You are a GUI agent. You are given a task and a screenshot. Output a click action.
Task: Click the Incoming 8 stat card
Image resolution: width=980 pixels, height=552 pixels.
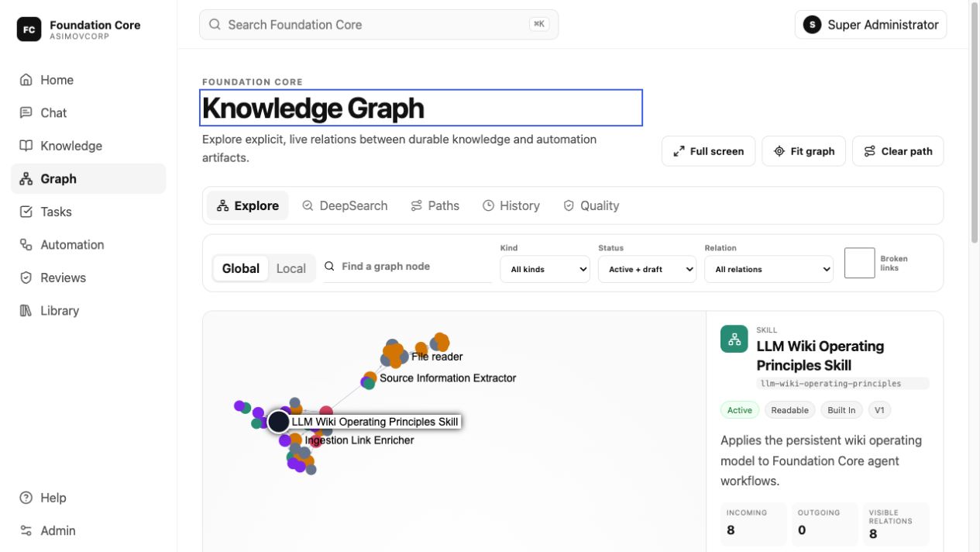[754, 524]
